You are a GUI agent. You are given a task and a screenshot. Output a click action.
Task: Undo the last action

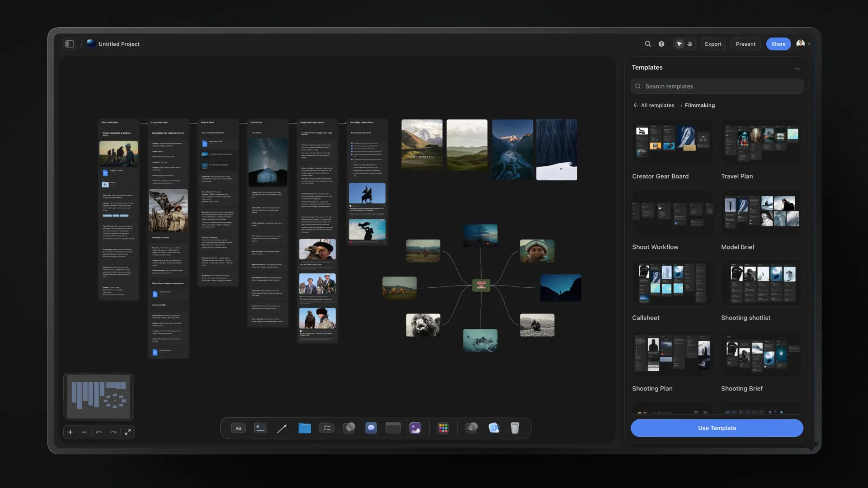(x=99, y=432)
